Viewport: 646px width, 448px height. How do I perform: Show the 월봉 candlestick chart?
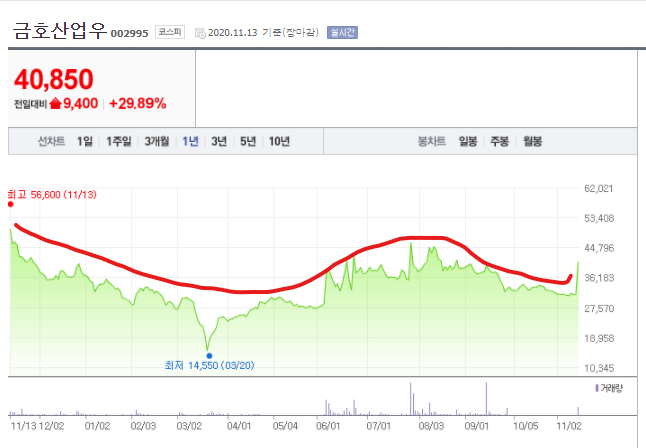click(533, 141)
